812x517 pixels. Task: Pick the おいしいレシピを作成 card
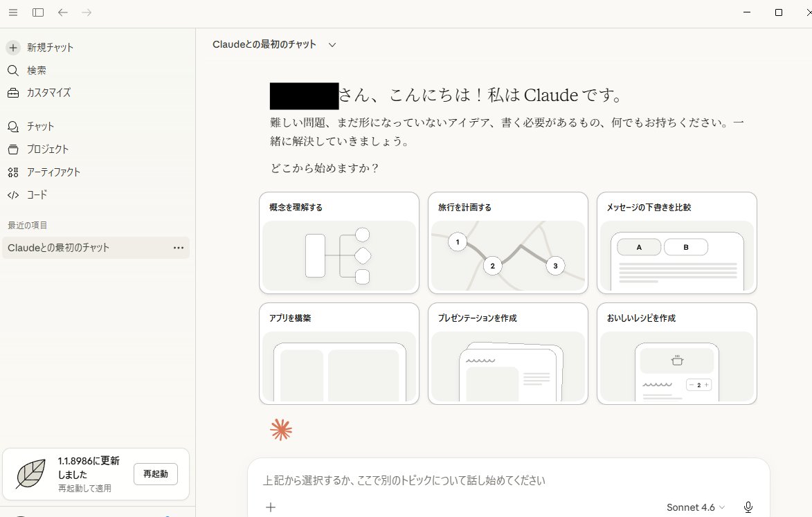click(x=676, y=354)
